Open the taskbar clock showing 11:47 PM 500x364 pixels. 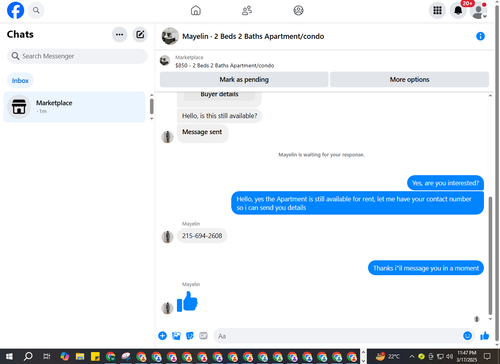[466, 356]
